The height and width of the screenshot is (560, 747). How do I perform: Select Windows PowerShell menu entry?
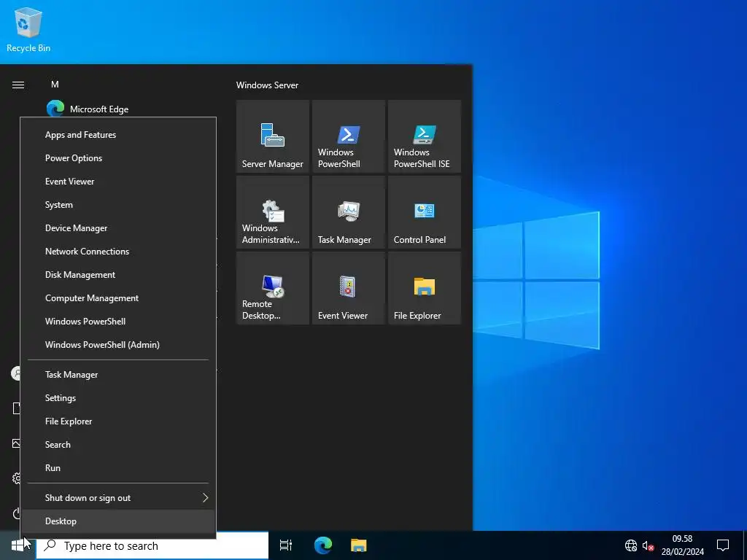118,322
